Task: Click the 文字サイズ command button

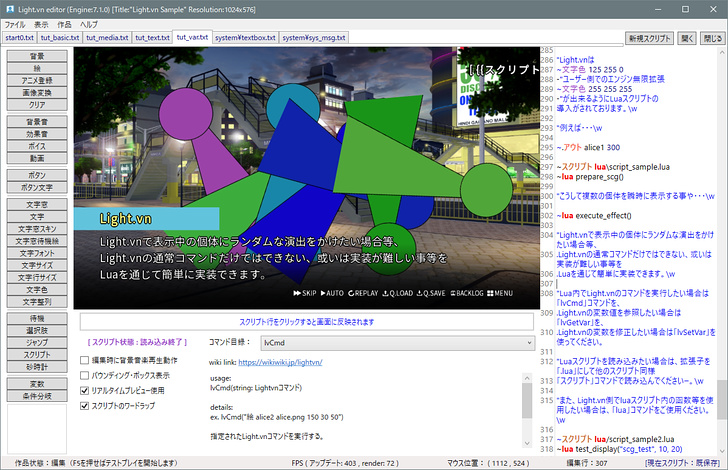Action: [x=37, y=265]
